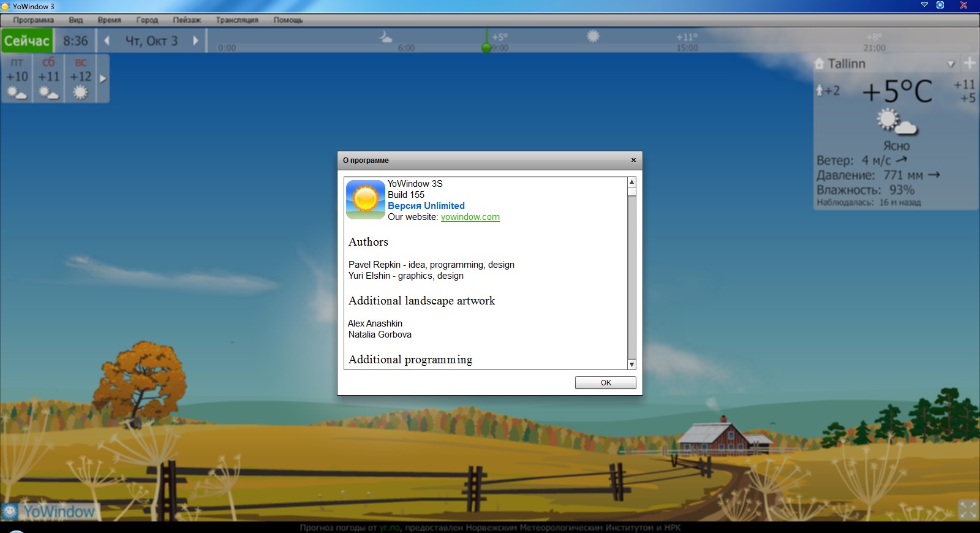
Task: Click the 8:36 current time display
Action: point(75,41)
